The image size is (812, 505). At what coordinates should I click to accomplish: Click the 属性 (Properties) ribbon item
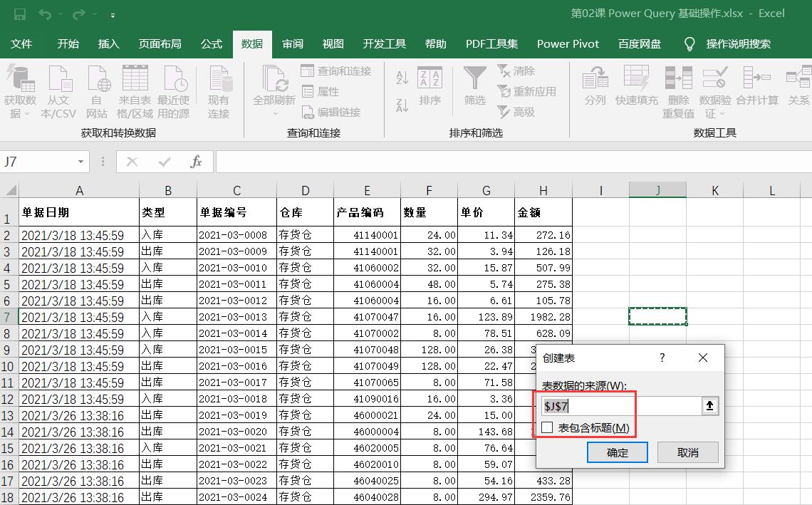coord(321,92)
